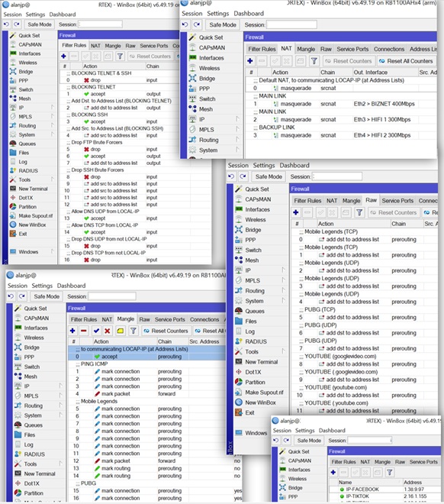Viewport: 444px width, 504px height.
Task: Click red X disable icon in Mangle window
Action: tap(108, 331)
